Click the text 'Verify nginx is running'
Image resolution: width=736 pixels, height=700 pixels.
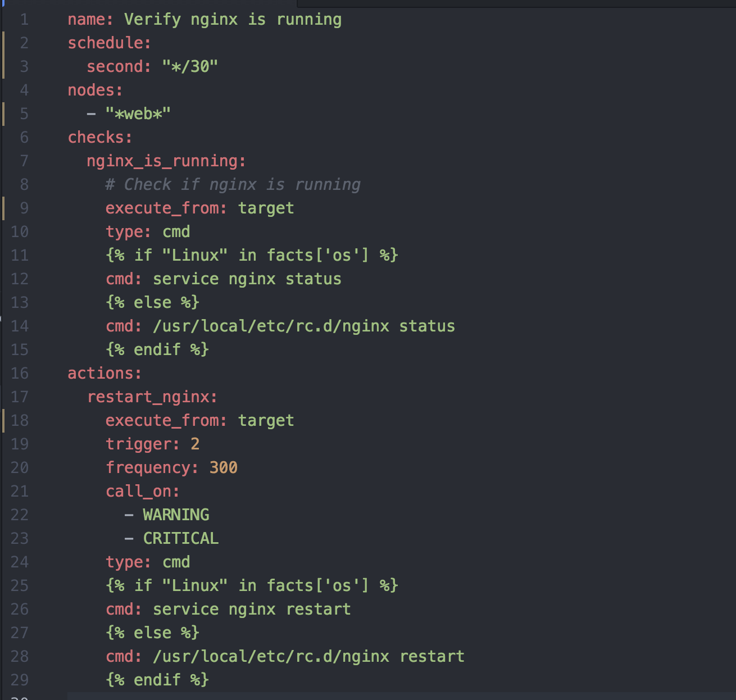pyautogui.click(x=233, y=20)
